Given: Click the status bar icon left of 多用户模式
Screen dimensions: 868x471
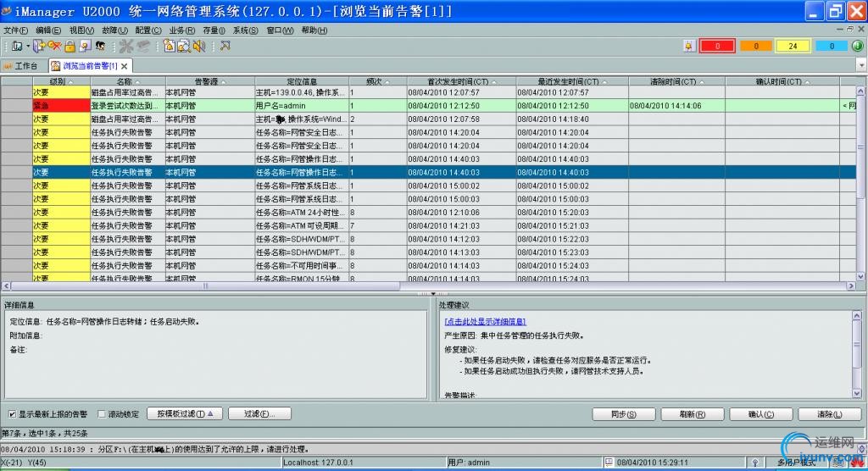Looking at the screenshot, I should tap(755, 463).
